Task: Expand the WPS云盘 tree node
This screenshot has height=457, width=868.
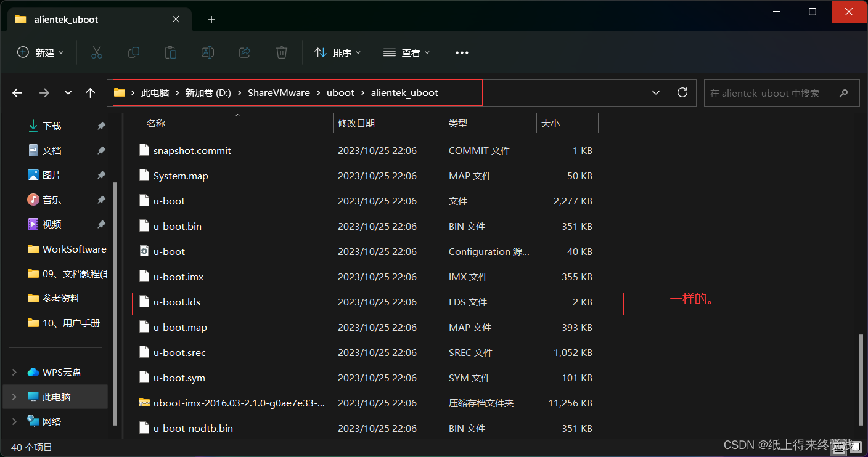Action: 14,372
